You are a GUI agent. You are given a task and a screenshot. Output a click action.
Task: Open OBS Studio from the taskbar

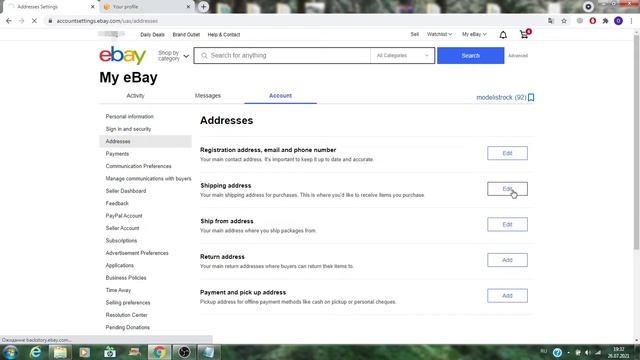pyautogui.click(x=184, y=352)
